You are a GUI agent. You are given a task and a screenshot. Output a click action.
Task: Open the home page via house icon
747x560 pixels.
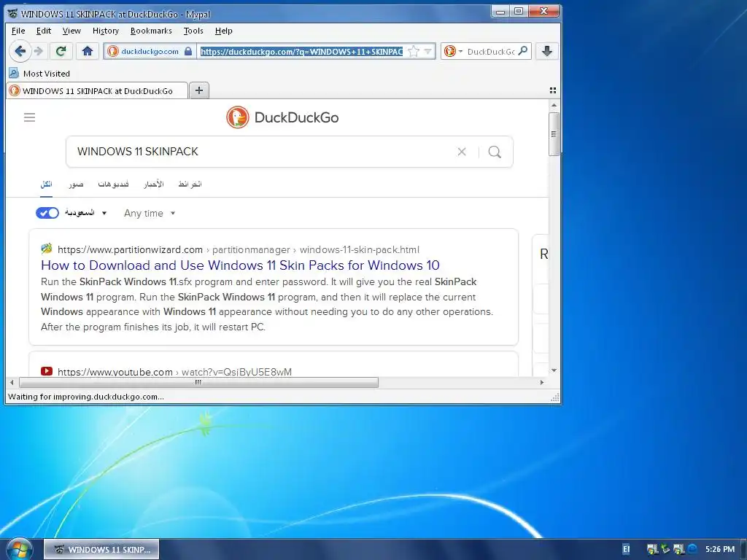click(88, 51)
